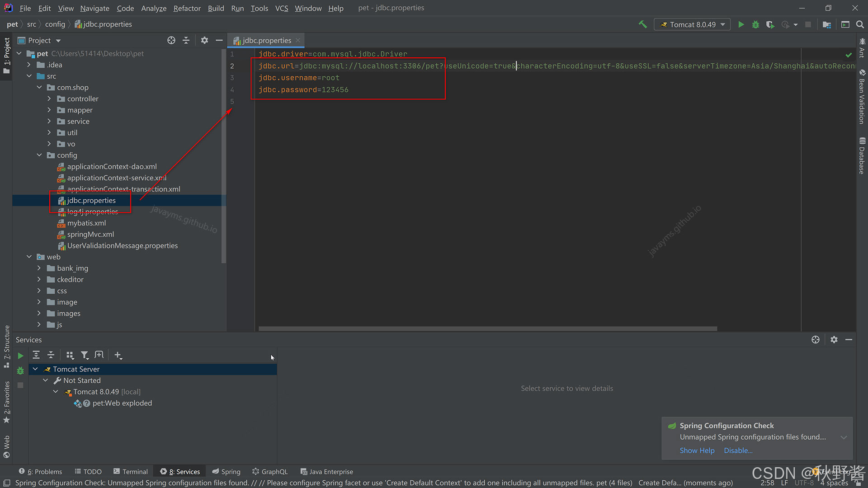Click the green Run button in top toolbar
Viewport: 868px width, 488px height.
pyautogui.click(x=741, y=24)
